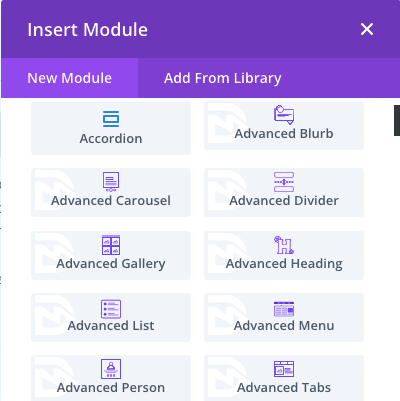Screen dimensions: 400x401
Task: Click the Advanced Carousel label
Action: [x=111, y=201]
